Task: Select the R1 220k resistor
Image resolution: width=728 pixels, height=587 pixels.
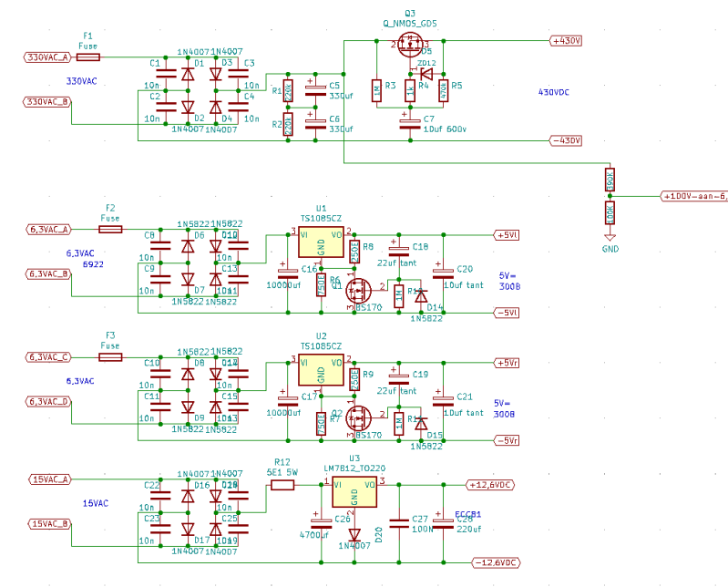Action: click(x=288, y=91)
